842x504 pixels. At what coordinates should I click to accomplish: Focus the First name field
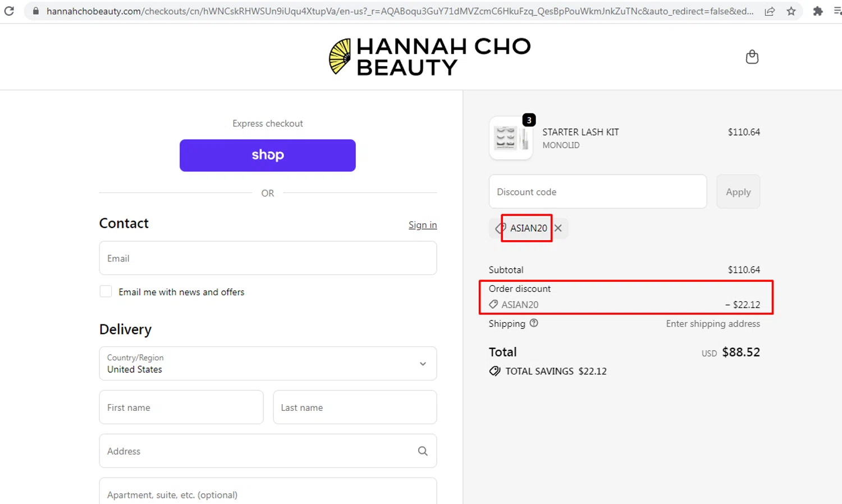point(181,407)
